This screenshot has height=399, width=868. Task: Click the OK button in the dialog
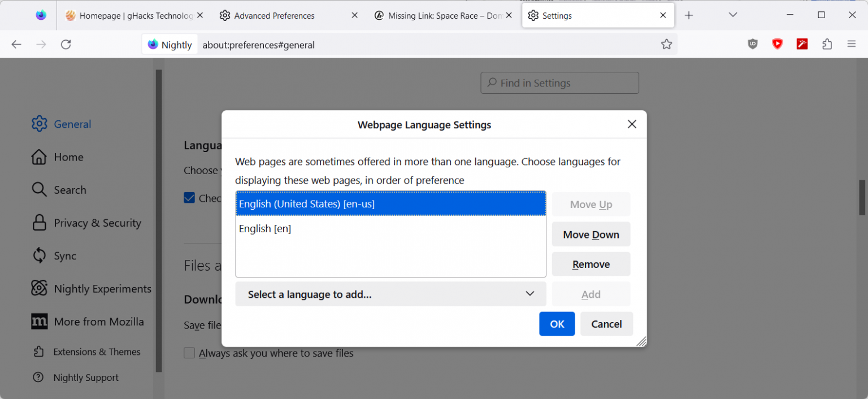pos(557,323)
